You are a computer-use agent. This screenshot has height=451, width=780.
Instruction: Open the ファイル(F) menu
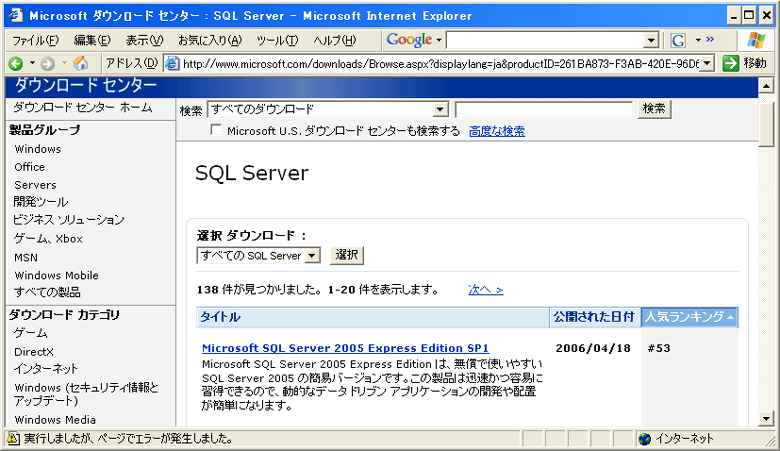(35, 40)
